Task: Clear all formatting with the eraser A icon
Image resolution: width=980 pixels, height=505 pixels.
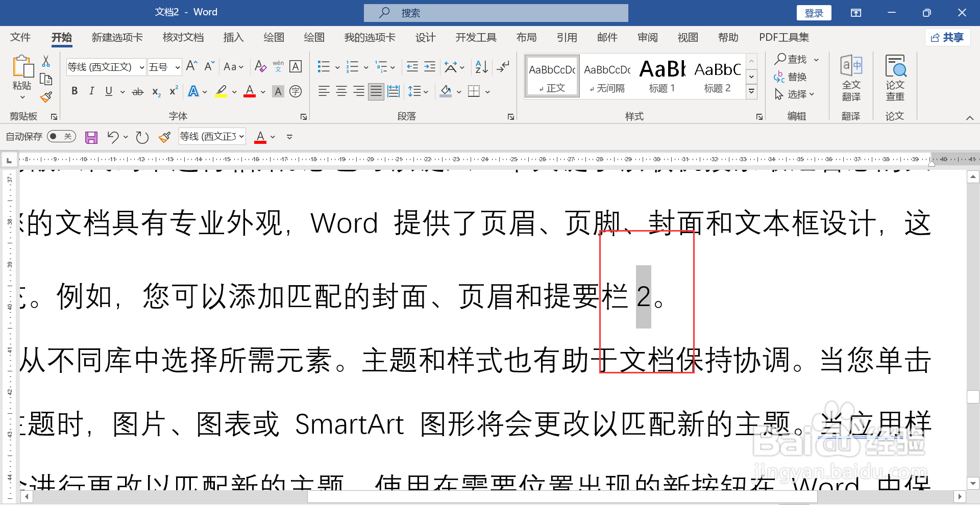Action: coord(260,66)
